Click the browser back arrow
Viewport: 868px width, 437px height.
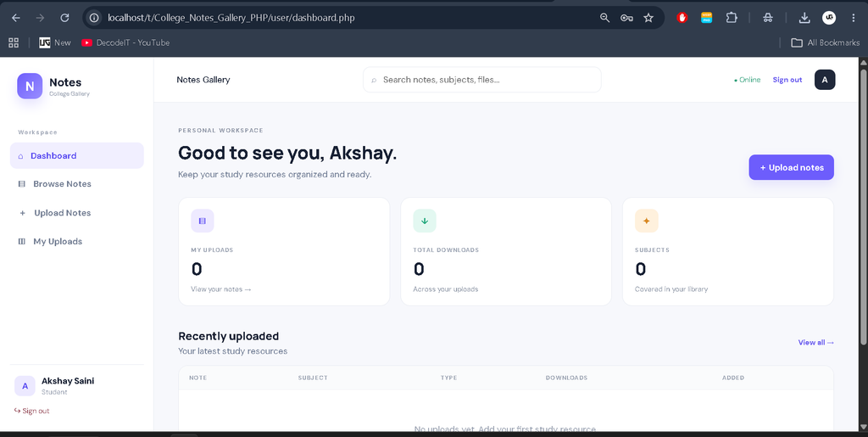16,18
